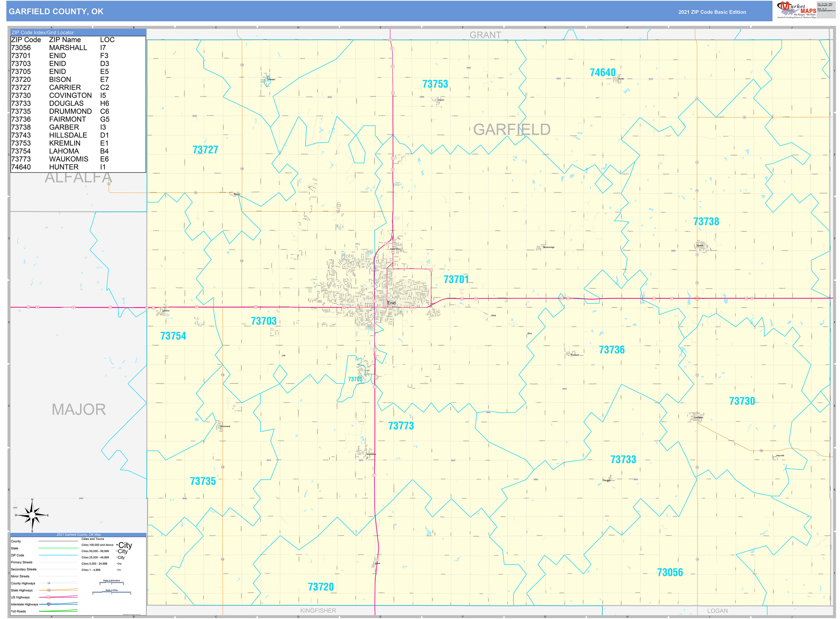840x619 pixels.
Task: Click the blue 73736 ZIP label on the map
Action: click(x=612, y=350)
